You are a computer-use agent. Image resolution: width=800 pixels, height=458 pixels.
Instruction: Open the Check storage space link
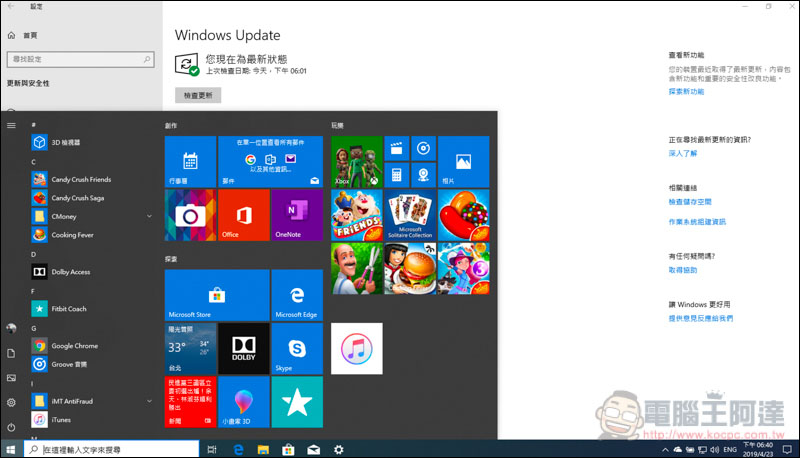point(690,202)
